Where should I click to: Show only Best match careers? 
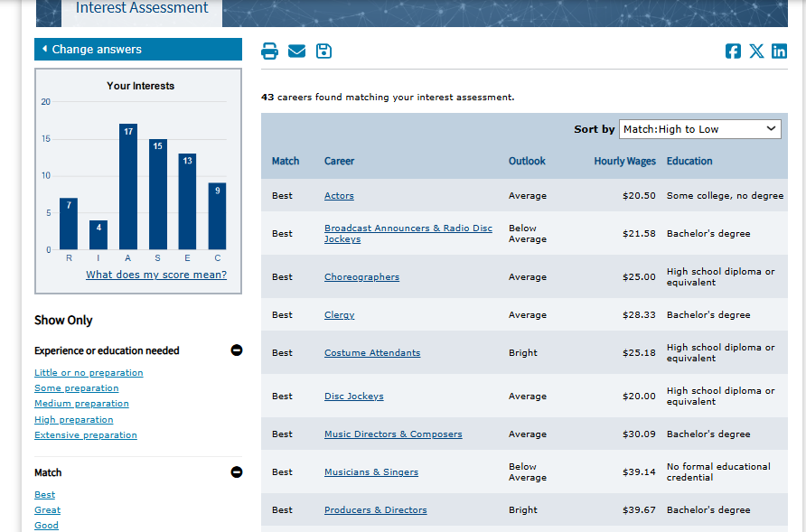coord(45,495)
